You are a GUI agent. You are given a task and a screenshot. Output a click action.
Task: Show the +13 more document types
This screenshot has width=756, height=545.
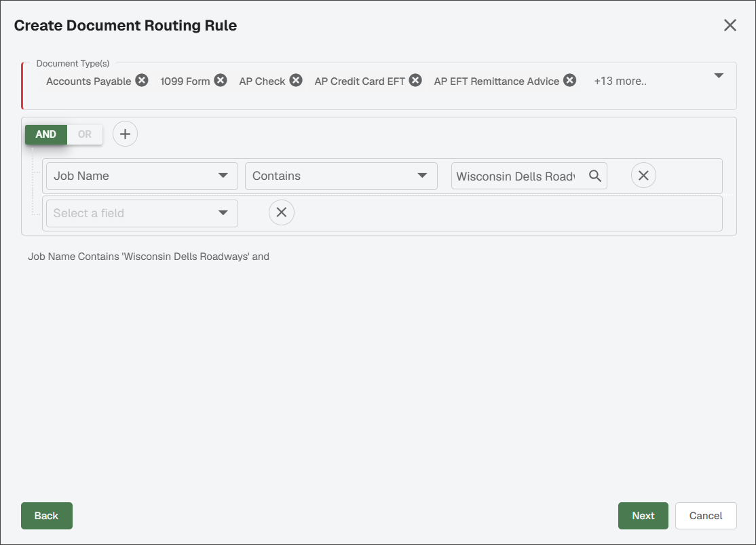click(620, 81)
